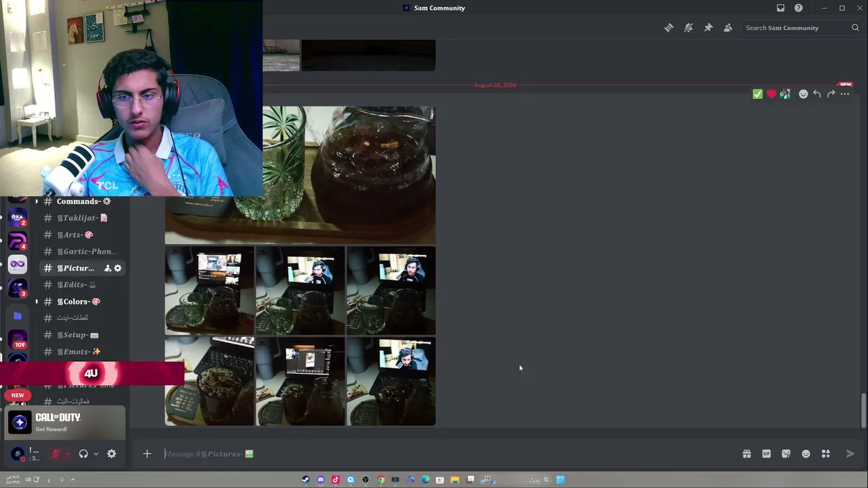This screenshot has width=868, height=488.
Task: Open the large tea pitcher photo
Action: pos(349,175)
